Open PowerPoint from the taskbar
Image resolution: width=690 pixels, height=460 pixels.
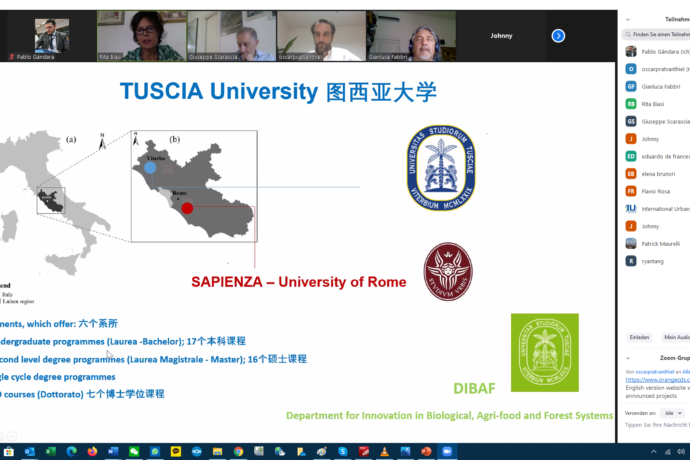tap(426, 452)
